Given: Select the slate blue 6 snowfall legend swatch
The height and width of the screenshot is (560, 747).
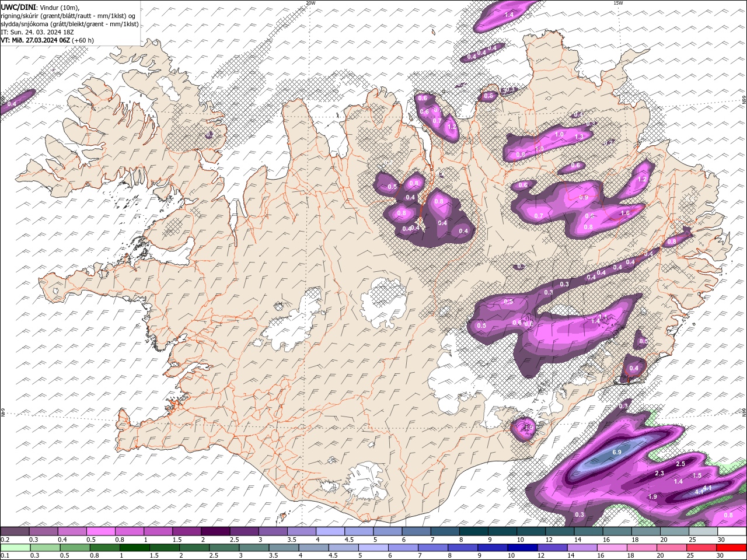Looking at the screenshot, I should (x=416, y=531).
